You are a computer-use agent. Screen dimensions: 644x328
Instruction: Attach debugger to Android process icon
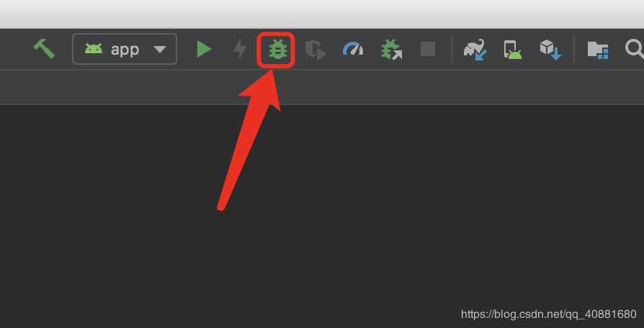pyautogui.click(x=391, y=50)
